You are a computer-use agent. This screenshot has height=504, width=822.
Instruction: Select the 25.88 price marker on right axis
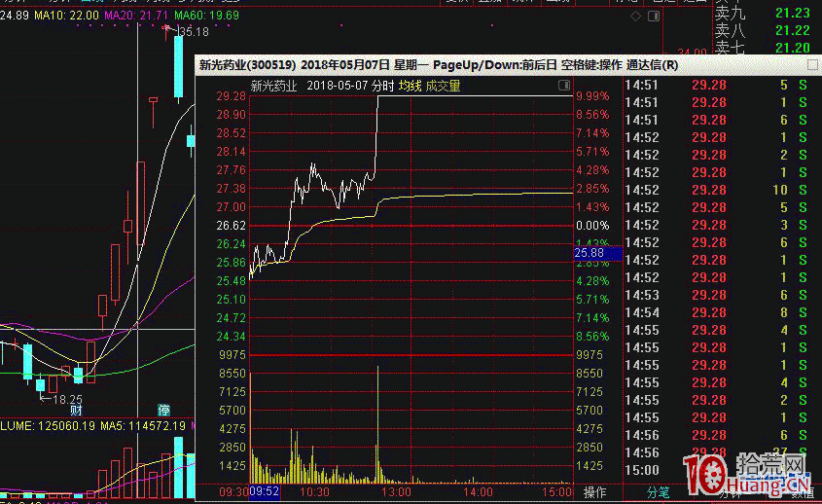point(597,253)
